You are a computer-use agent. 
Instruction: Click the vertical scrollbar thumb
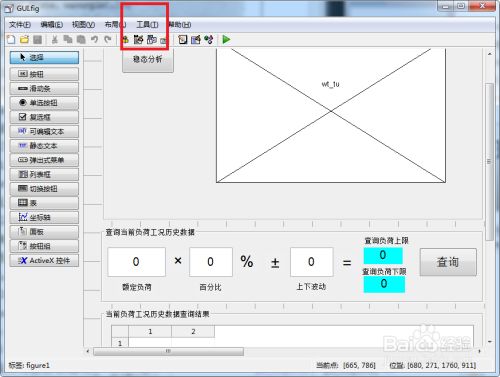[489, 162]
